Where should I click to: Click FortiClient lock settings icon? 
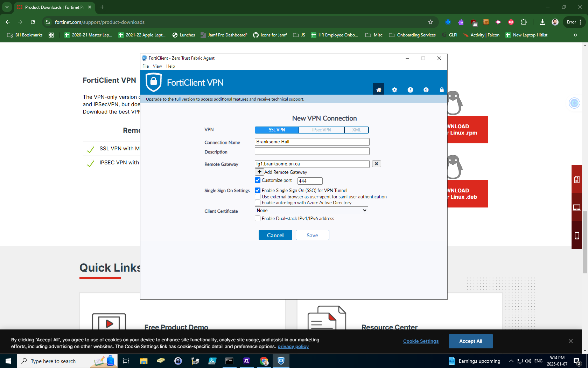coord(442,90)
